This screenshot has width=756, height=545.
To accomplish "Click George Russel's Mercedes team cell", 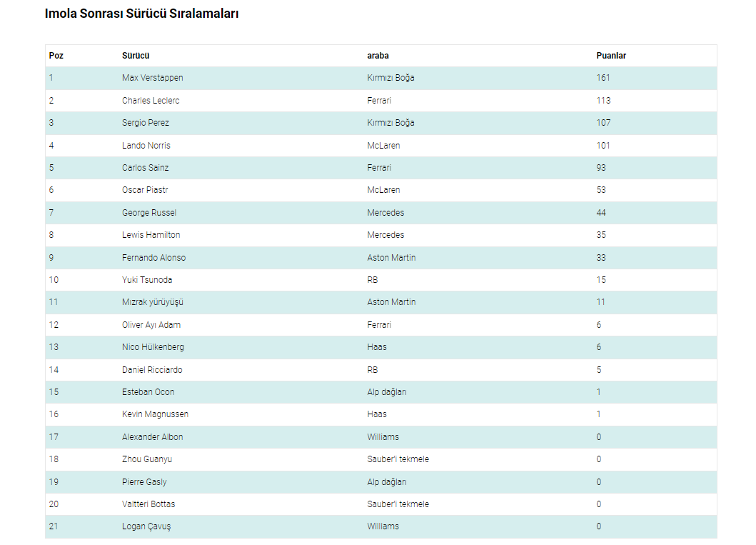I will (x=385, y=213).
